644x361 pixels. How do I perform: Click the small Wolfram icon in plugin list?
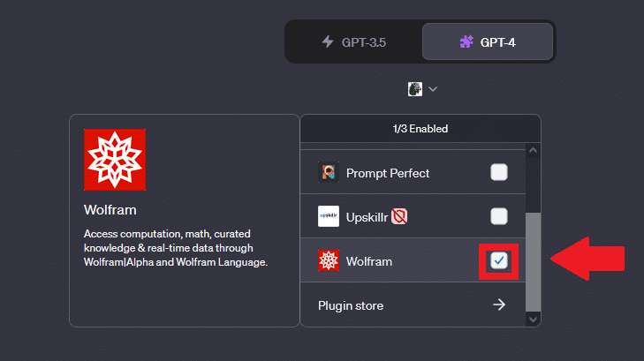coord(329,260)
